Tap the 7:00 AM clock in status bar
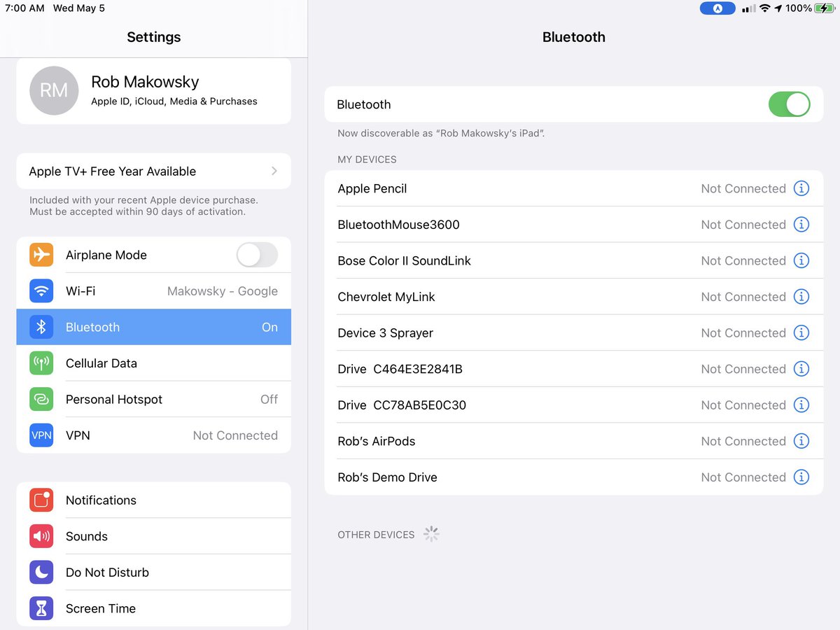The width and height of the screenshot is (840, 630). pyautogui.click(x=24, y=8)
